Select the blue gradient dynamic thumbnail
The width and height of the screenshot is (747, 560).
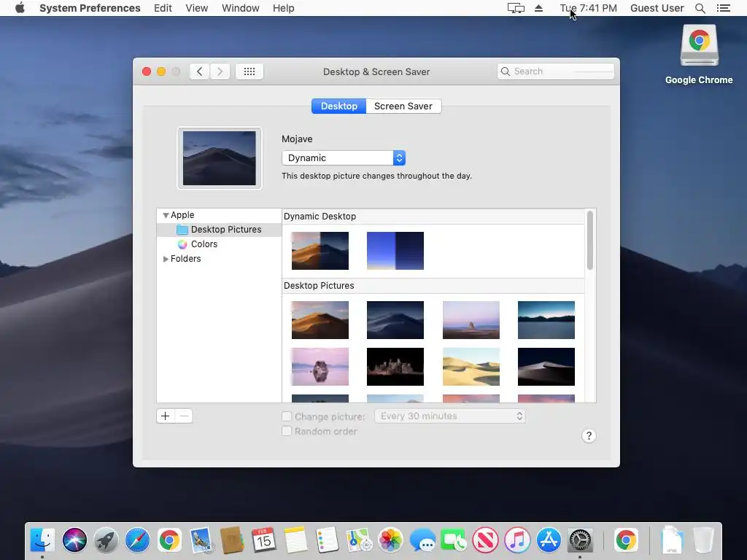[395, 251]
